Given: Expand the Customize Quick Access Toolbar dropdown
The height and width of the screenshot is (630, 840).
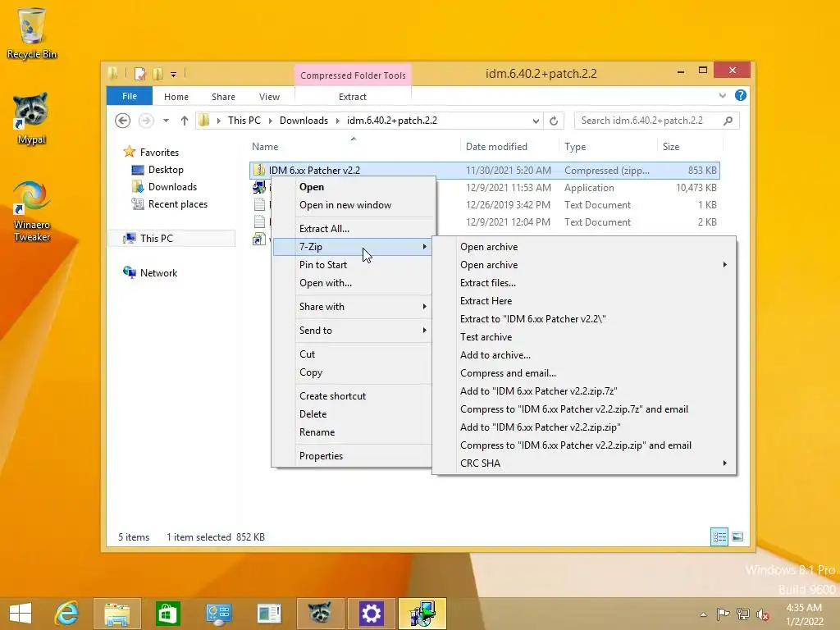Looking at the screenshot, I should tap(174, 75).
